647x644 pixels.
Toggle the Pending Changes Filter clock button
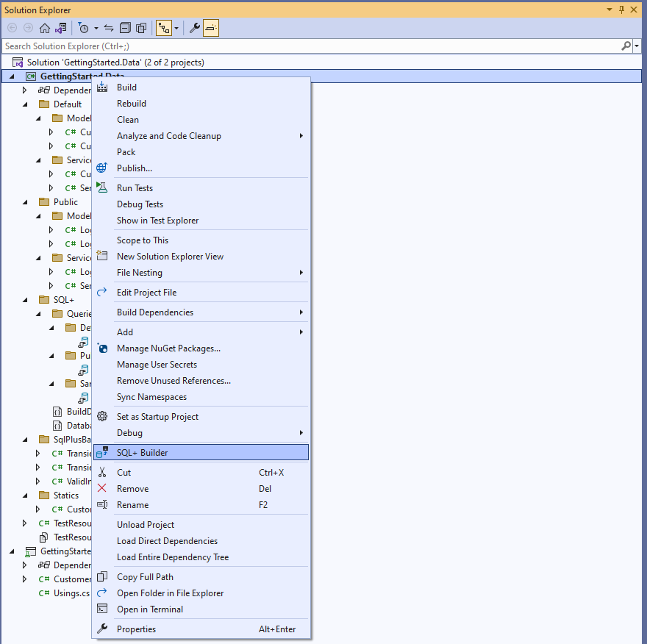pyautogui.click(x=83, y=28)
